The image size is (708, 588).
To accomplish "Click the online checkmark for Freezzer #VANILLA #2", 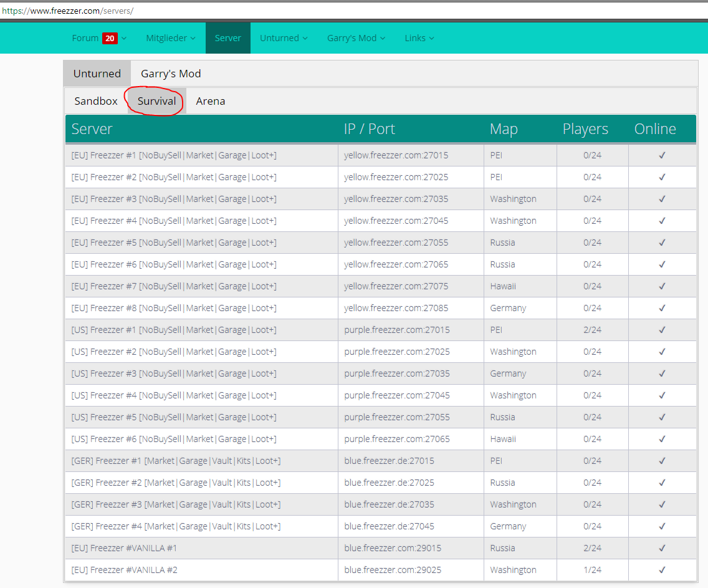I will coord(662,570).
